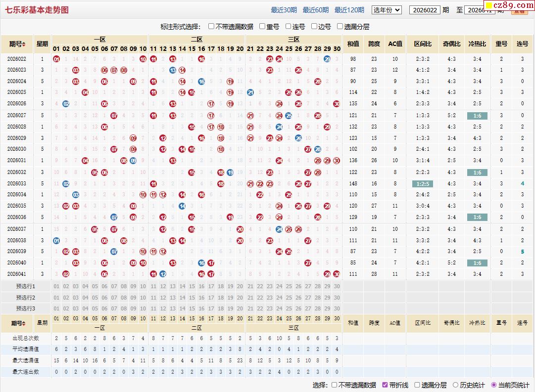Click blue ball 25 in row 2026027
Image resolution: width=535 pixels, height=392 pixels.
pyautogui.click(x=289, y=116)
